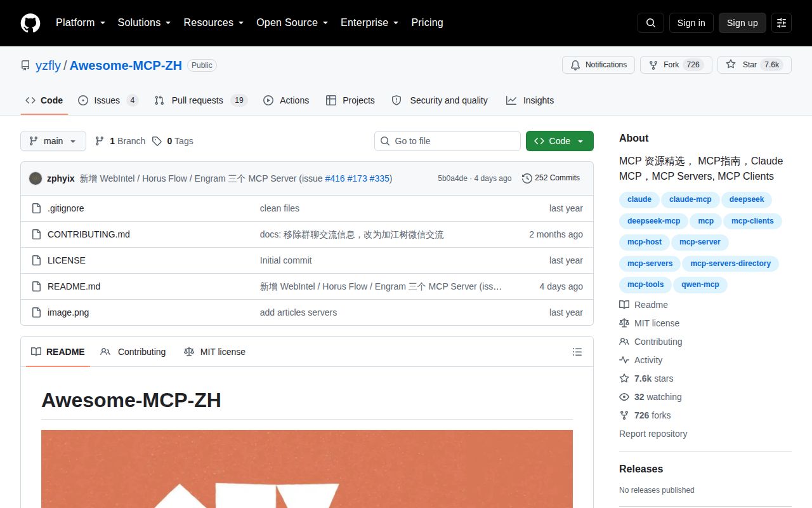812x508 pixels.
Task: Open the Security and quality tab
Action: point(440,100)
